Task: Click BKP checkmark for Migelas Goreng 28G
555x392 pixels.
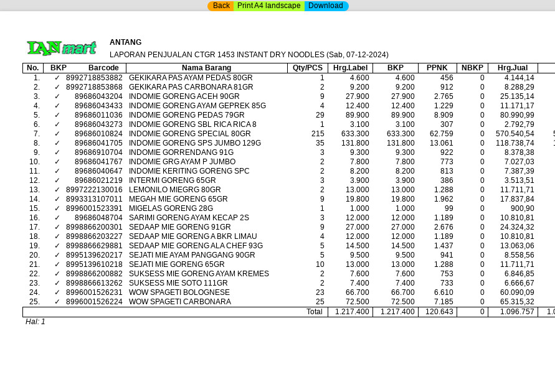Action: (57, 208)
